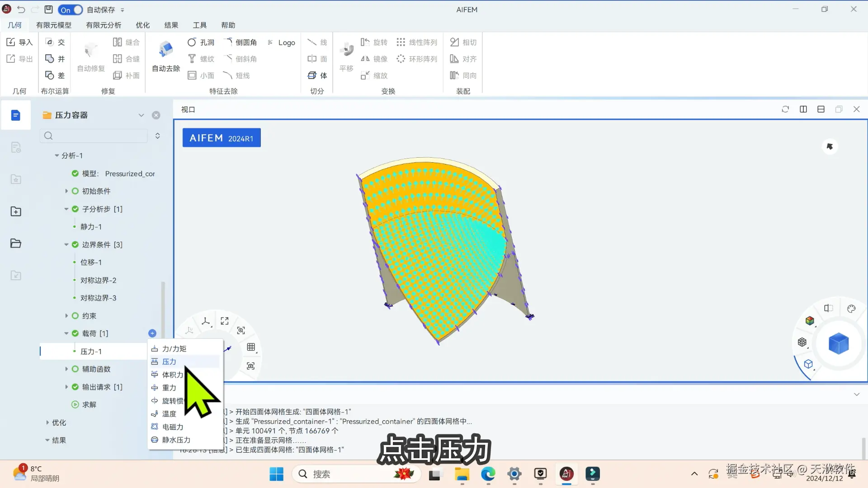The height and width of the screenshot is (488, 868).
Task: Click the color palette icon near the view cube
Action: coord(851,309)
